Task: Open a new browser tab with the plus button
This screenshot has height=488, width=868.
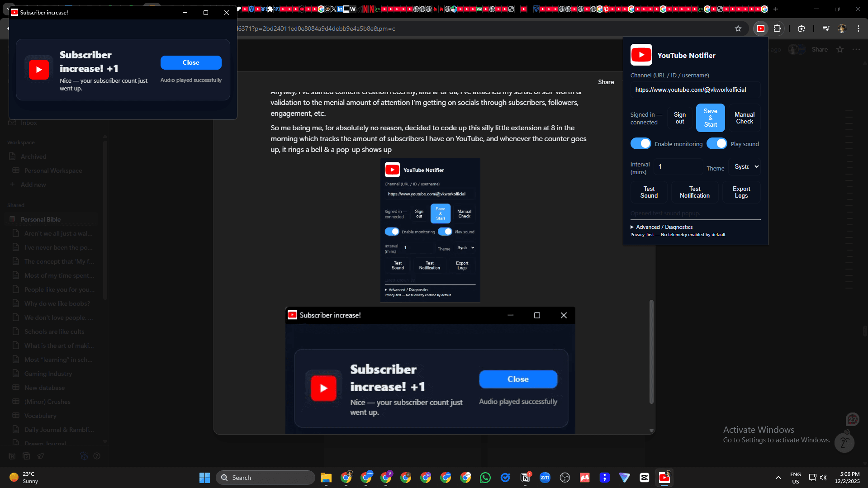Action: coord(776,9)
